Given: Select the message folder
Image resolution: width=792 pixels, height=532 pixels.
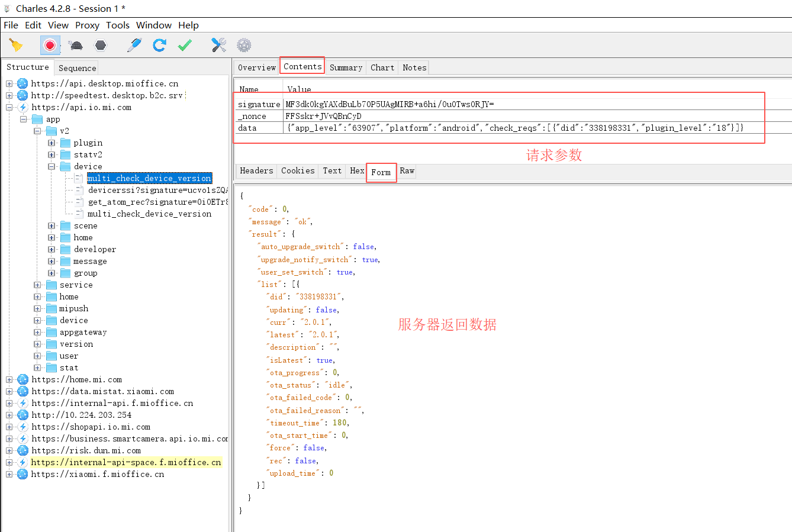Looking at the screenshot, I should [90, 261].
